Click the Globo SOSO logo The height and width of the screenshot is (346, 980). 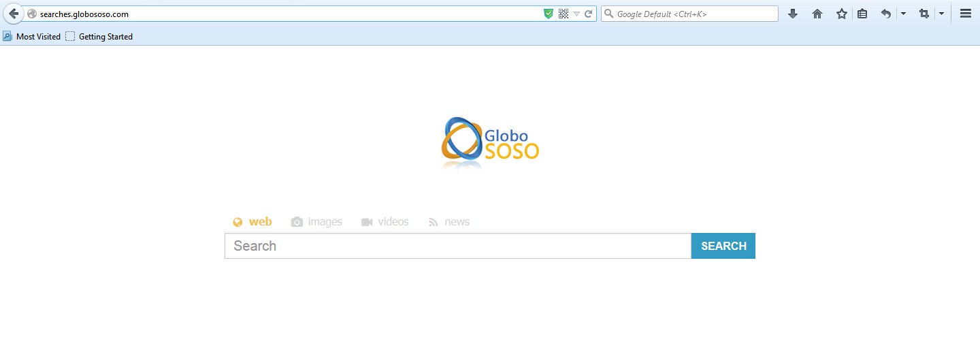490,142
